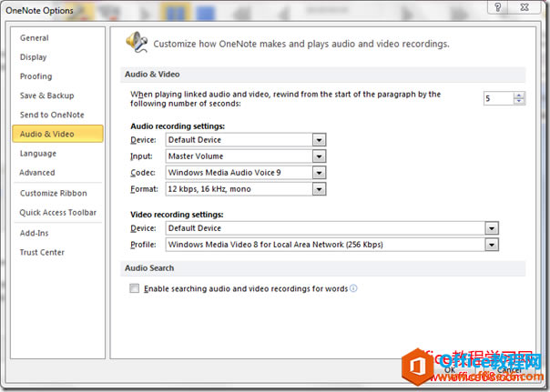The width and height of the screenshot is (550, 392).
Task: Click the OK button
Action: click(450, 369)
